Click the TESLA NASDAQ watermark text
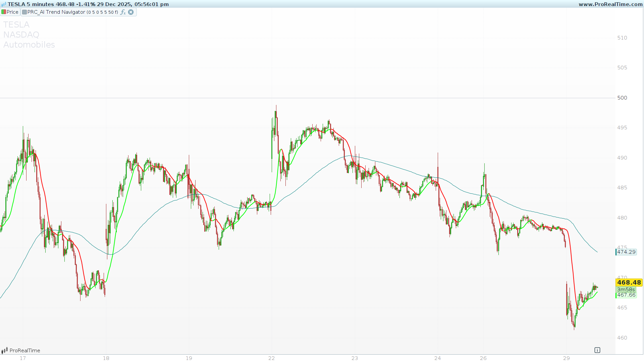The height and width of the screenshot is (362, 644). pyautogui.click(x=21, y=29)
